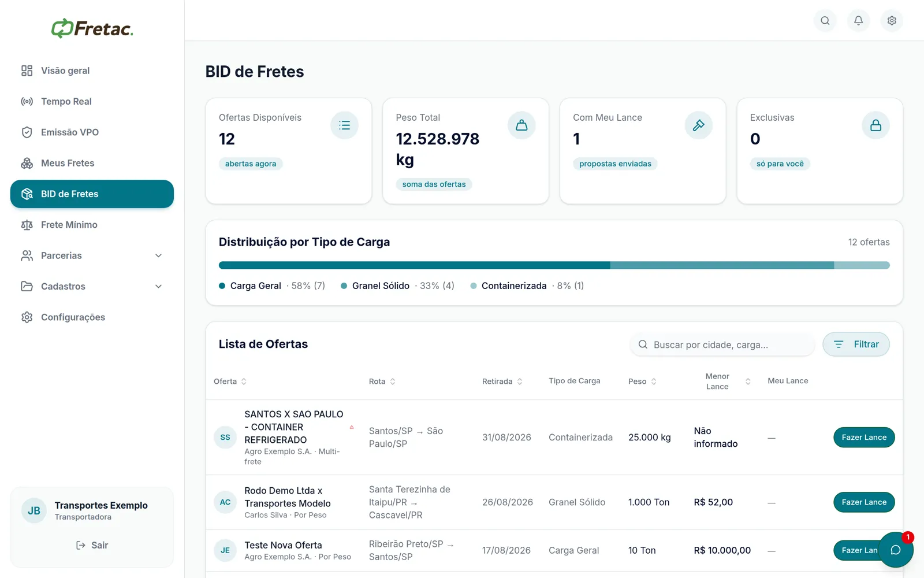924x578 pixels.
Task: Sort table by Retirada column
Action: tap(502, 381)
